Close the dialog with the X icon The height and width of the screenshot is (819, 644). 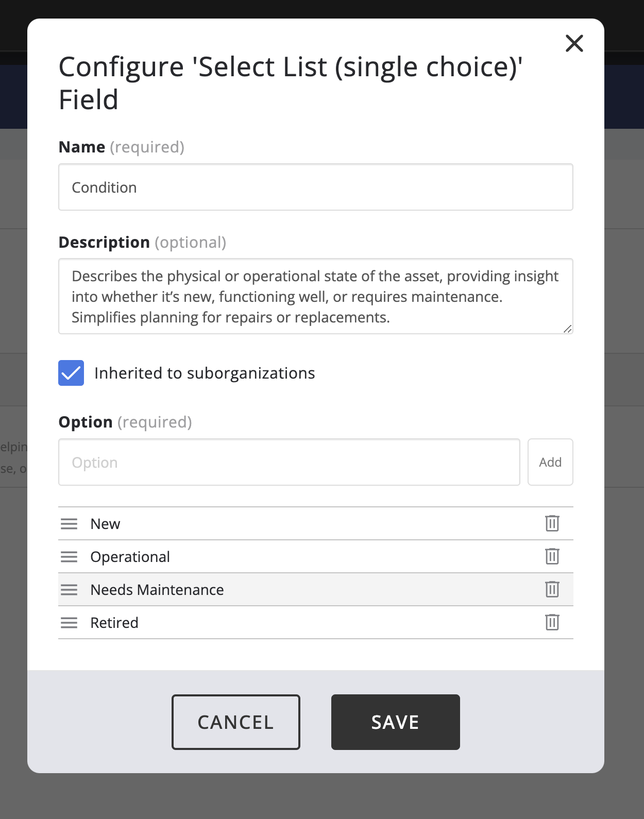pos(574,43)
